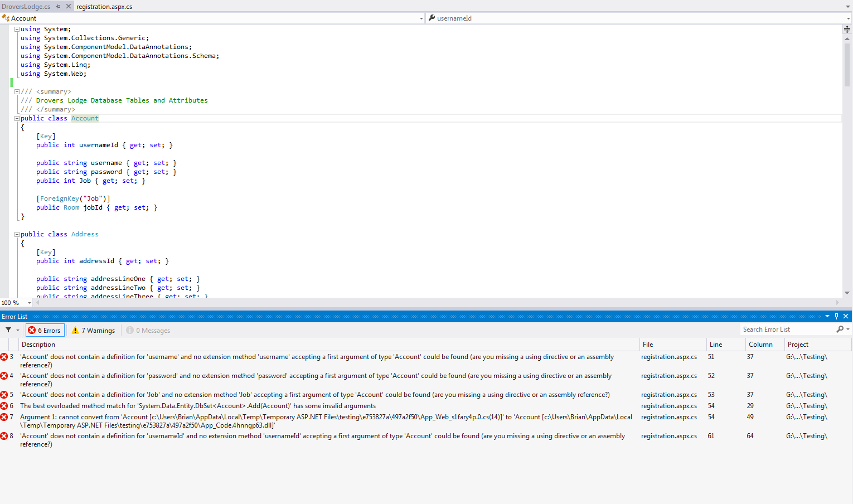Viewport: 853px width, 504px height.
Task: Select the 'username' definition error description
Action: click(317, 361)
